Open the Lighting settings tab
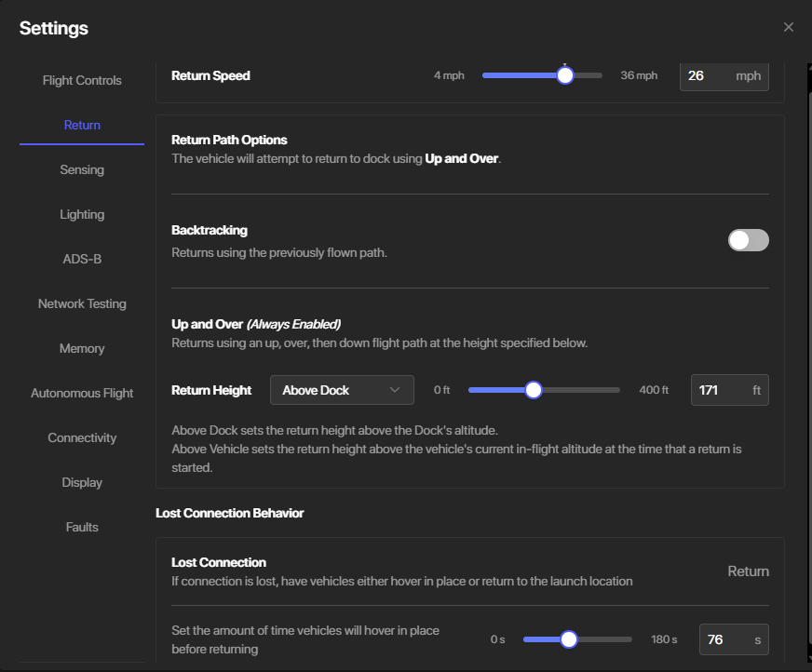The height and width of the screenshot is (672, 812). [x=82, y=214]
